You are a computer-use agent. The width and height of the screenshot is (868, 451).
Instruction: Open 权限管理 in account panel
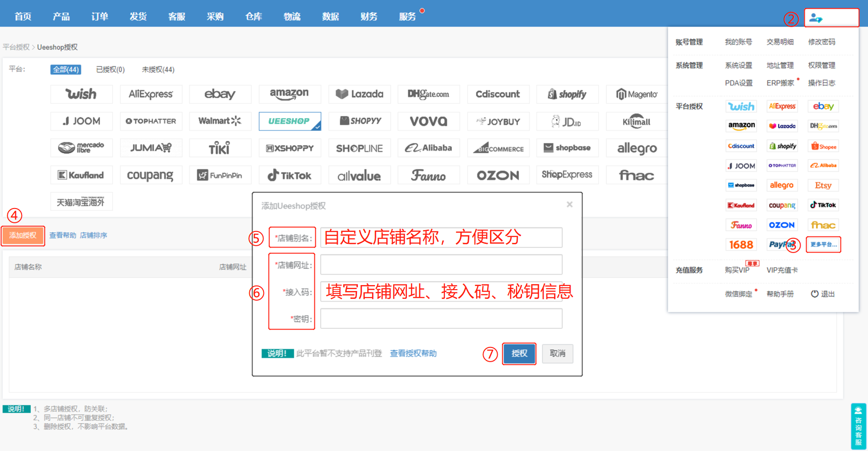822,65
